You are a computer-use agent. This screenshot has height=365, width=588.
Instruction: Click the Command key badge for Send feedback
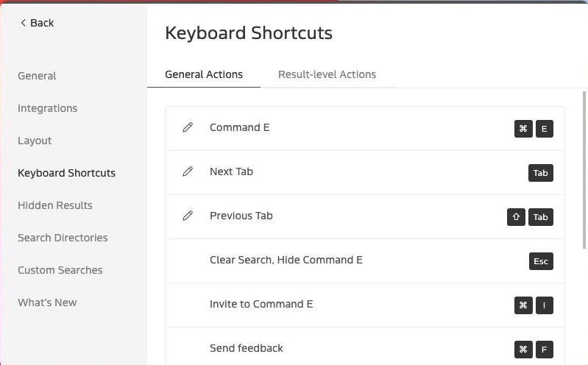pos(523,350)
